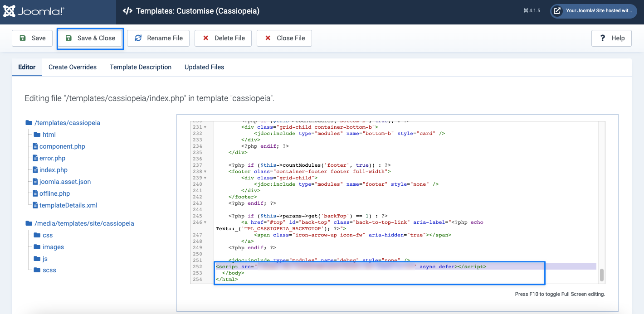
Task: Click the red X on Close File
Action: coord(268,38)
